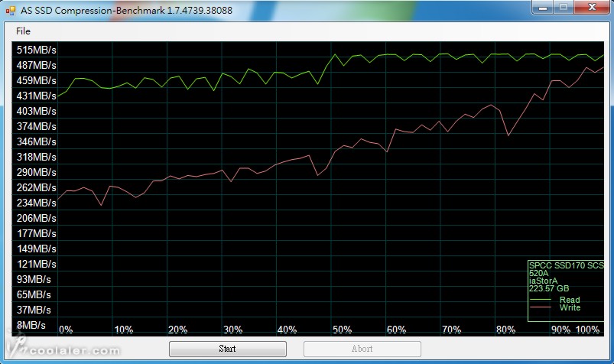This screenshot has height=364, width=614.
Task: Click the 37MB/s axis label
Action: click(x=34, y=310)
